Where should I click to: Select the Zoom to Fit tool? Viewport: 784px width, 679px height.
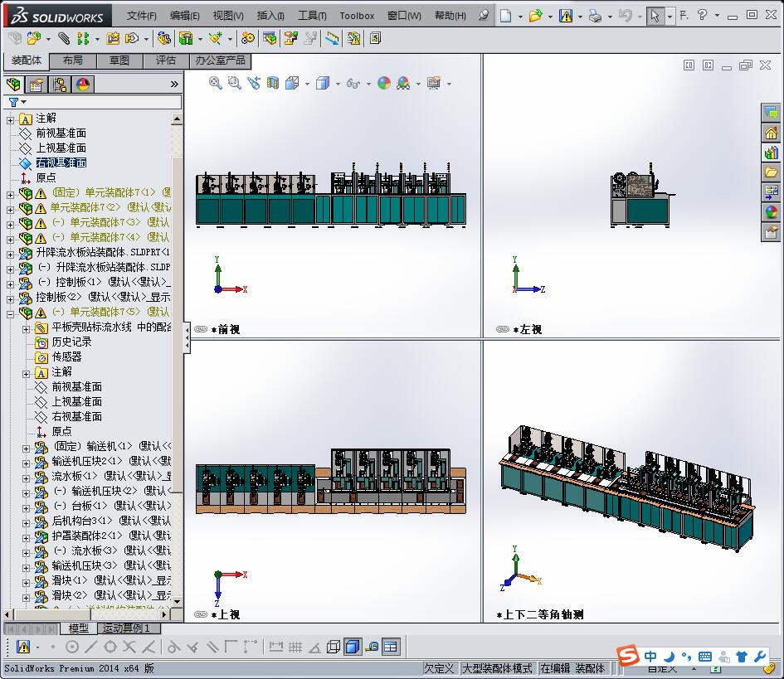click(x=215, y=83)
